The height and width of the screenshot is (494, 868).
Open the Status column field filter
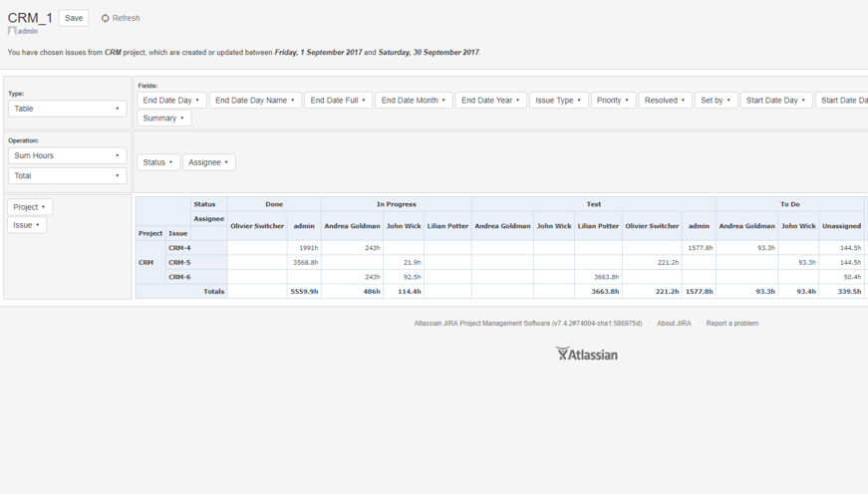click(157, 162)
